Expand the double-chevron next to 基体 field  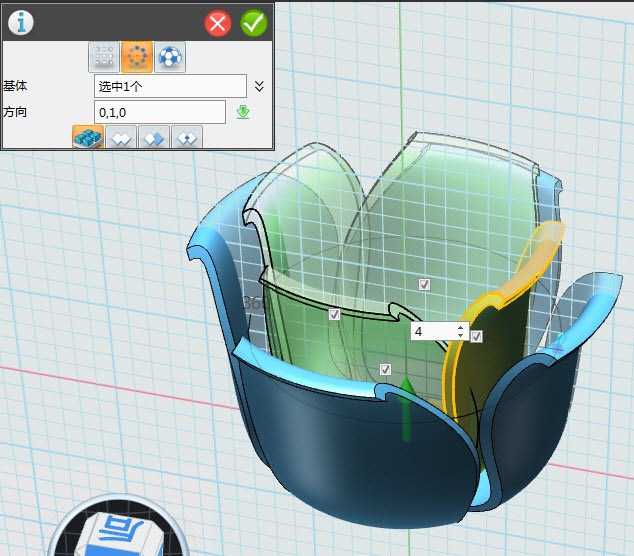(x=259, y=86)
